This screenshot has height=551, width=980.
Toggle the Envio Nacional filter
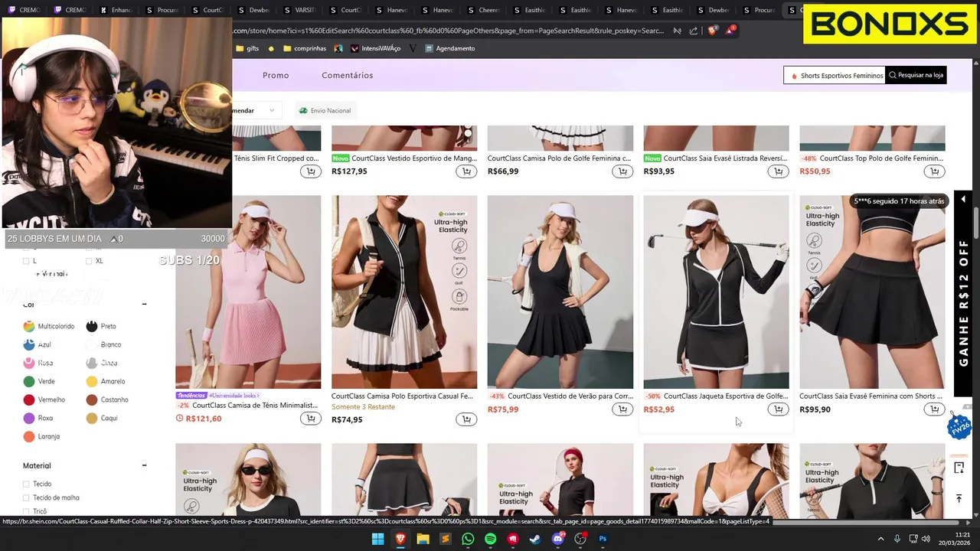coord(325,110)
